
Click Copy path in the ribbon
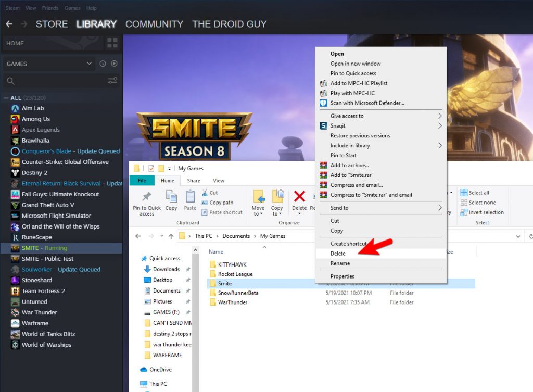[x=217, y=203]
